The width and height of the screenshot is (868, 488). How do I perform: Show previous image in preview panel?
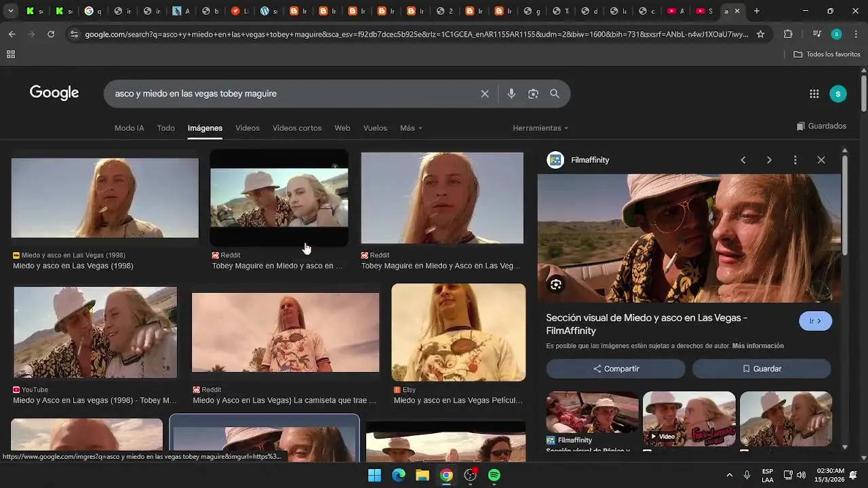(743, 160)
